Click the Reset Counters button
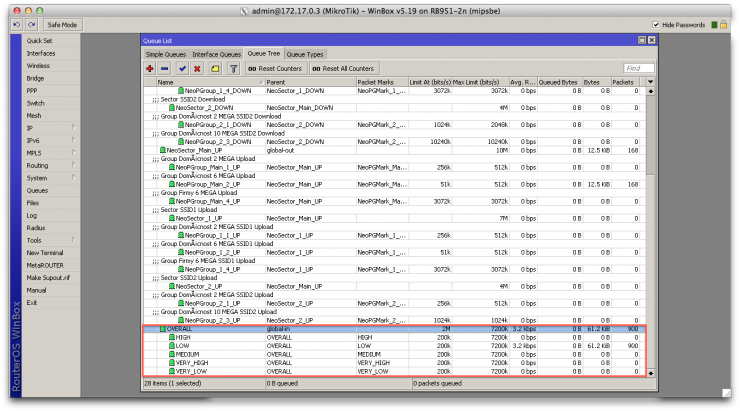This screenshot has width=740, height=411. click(x=275, y=68)
